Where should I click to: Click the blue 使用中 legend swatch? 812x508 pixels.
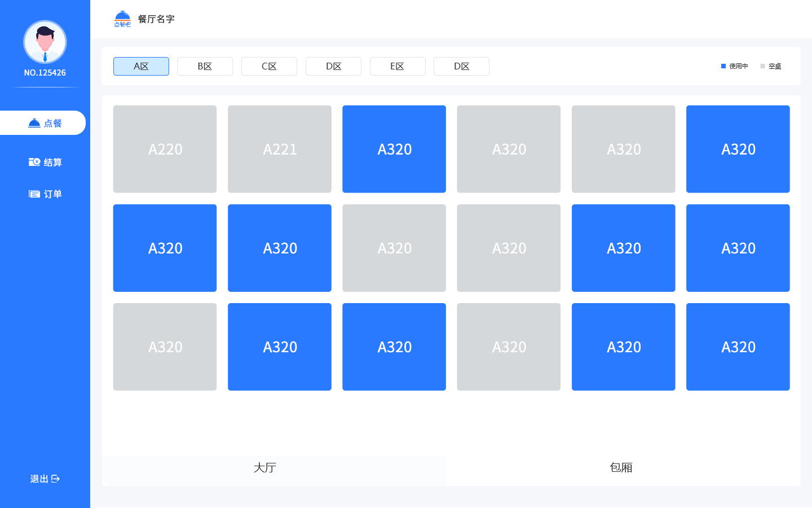pos(723,66)
